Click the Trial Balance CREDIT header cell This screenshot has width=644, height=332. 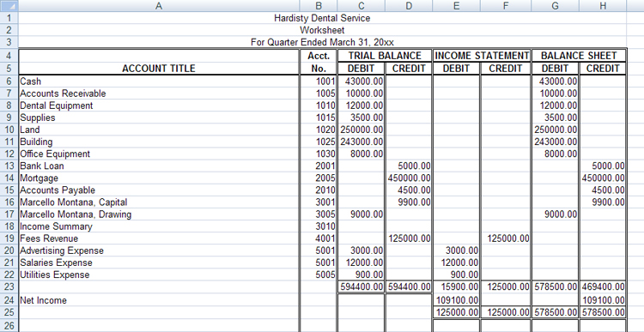(x=409, y=69)
